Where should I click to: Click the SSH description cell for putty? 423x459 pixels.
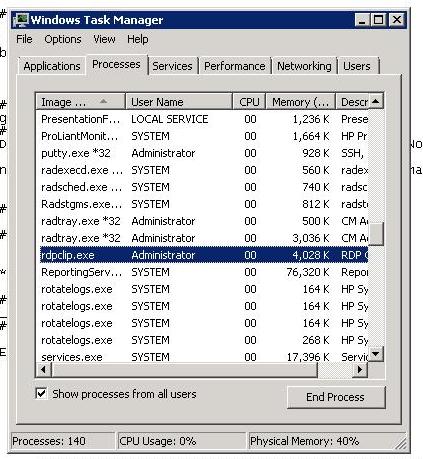pyautogui.click(x=352, y=153)
